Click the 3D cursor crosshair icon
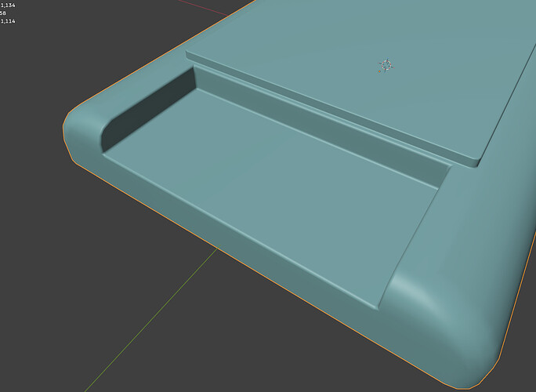Viewport: 536px width, 392px height. click(x=386, y=65)
